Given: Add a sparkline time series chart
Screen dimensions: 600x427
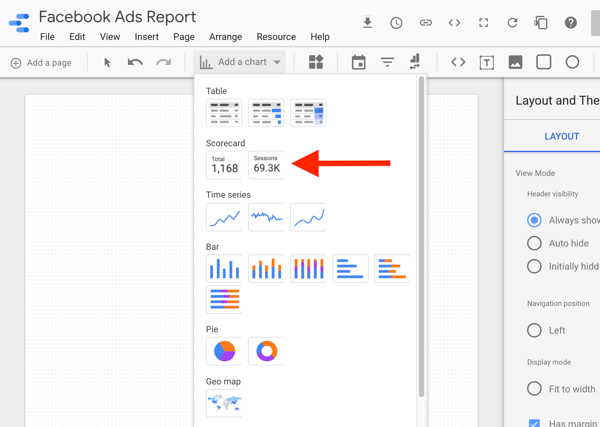Looking at the screenshot, I should click(x=266, y=217).
